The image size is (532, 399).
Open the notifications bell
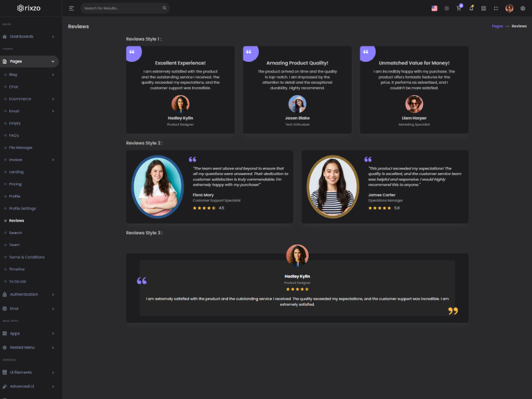tap(471, 8)
